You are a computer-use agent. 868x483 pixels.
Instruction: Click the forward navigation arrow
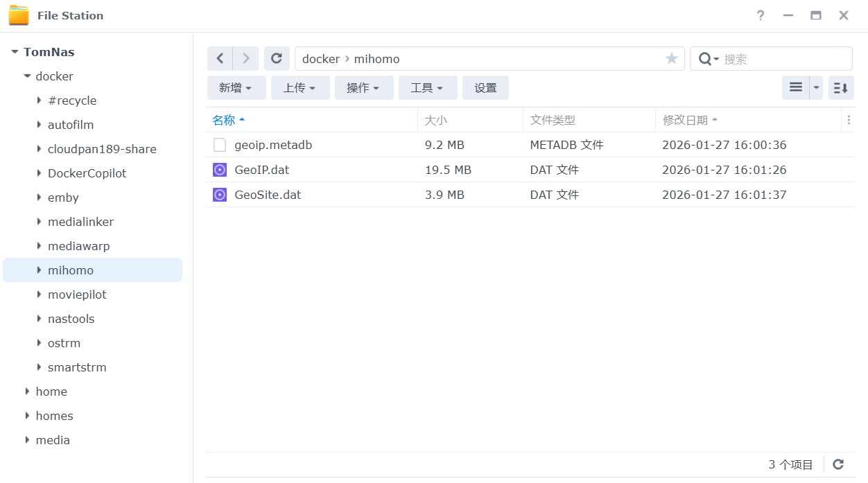(245, 59)
